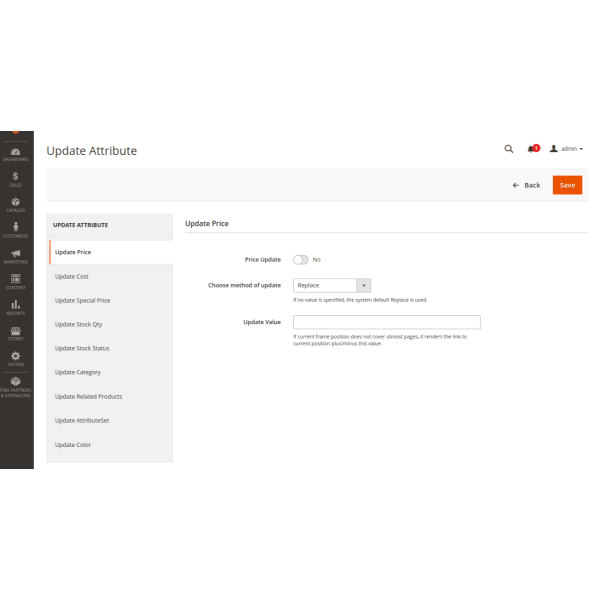Image resolution: width=600 pixels, height=600 pixels.
Task: Open the Marketing megaphone icon
Action: point(15,255)
